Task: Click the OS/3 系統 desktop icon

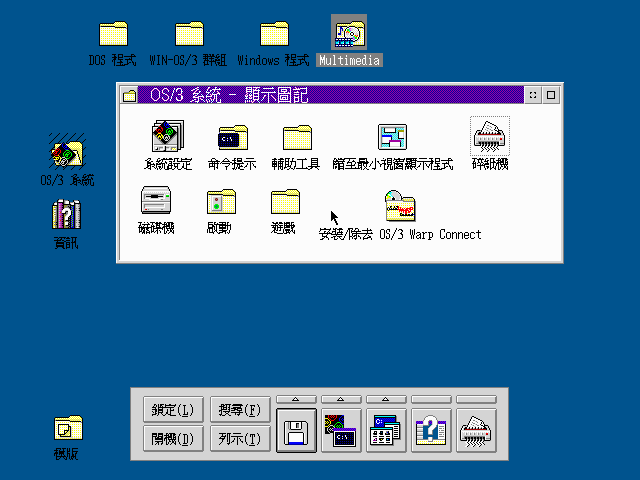Action: tap(67, 151)
